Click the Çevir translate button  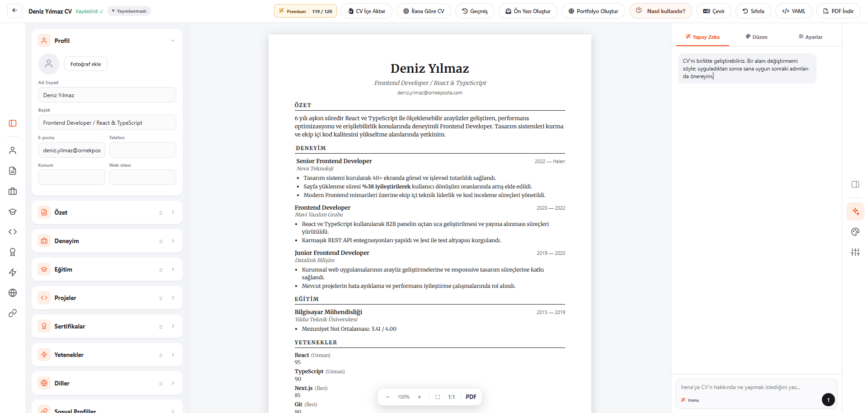click(x=714, y=11)
